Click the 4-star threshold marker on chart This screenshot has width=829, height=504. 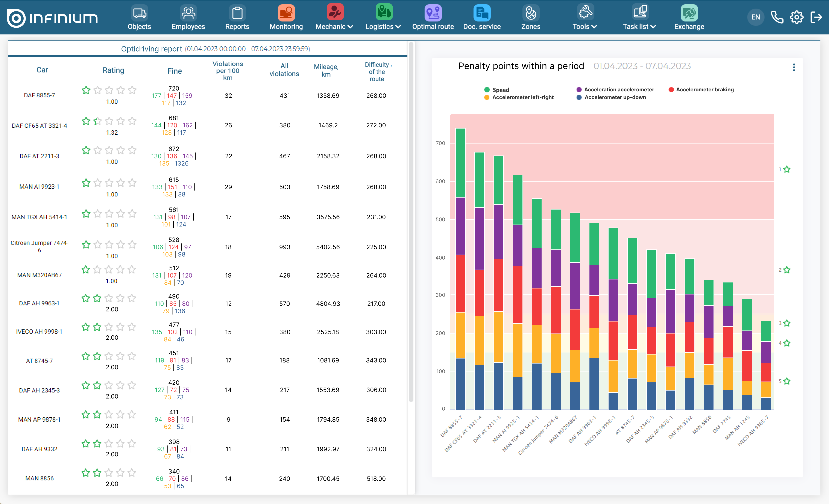[x=785, y=343]
